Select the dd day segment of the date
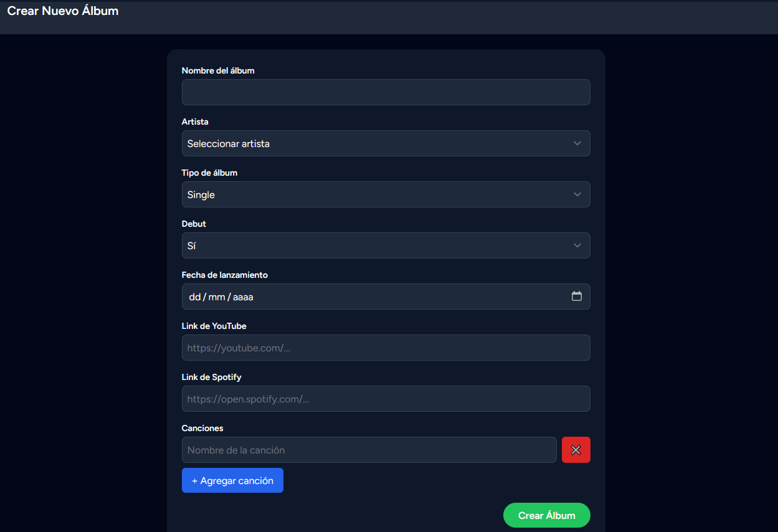The image size is (778, 532). point(194,297)
